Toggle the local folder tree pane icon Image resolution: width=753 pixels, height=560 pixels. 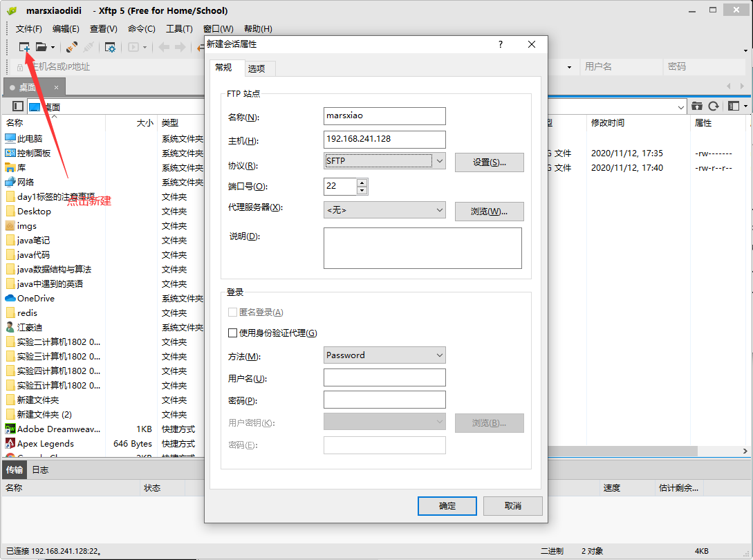[x=18, y=106]
